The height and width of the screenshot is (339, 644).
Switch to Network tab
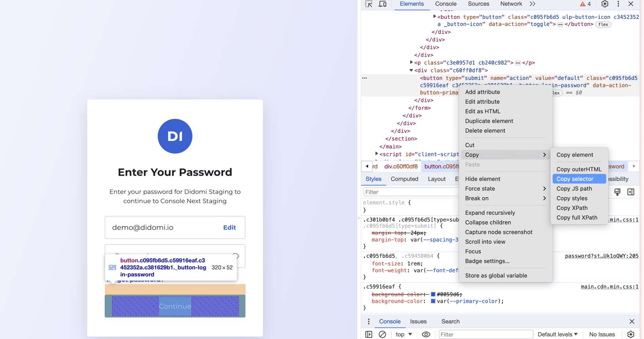(x=511, y=4)
